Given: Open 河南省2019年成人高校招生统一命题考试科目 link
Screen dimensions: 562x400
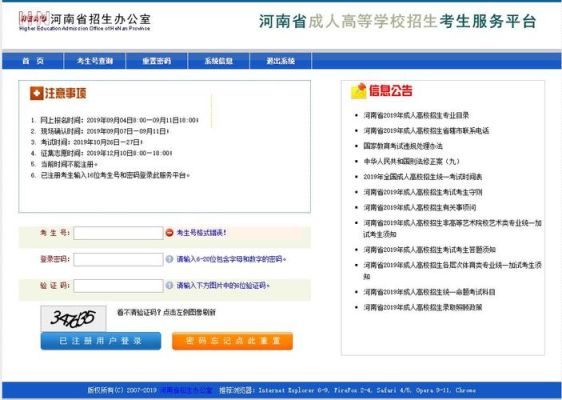Looking at the screenshot, I should 429,292.
